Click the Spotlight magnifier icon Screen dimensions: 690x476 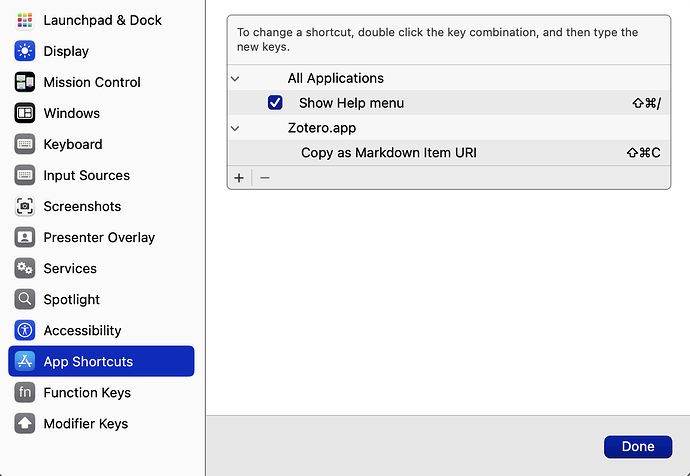click(x=25, y=299)
